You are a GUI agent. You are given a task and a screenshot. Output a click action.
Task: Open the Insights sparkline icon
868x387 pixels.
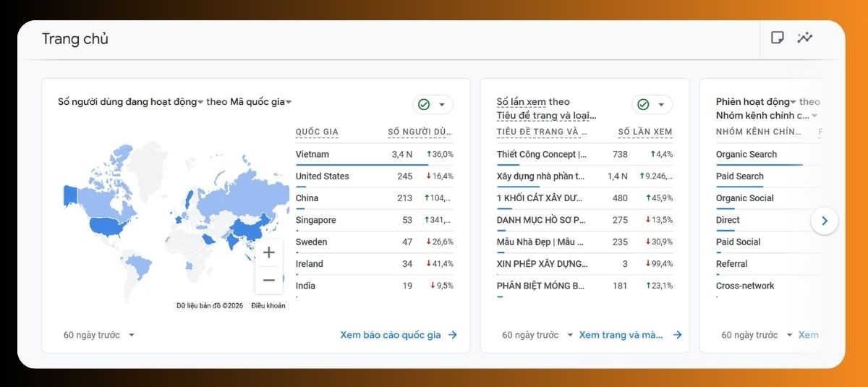click(805, 38)
